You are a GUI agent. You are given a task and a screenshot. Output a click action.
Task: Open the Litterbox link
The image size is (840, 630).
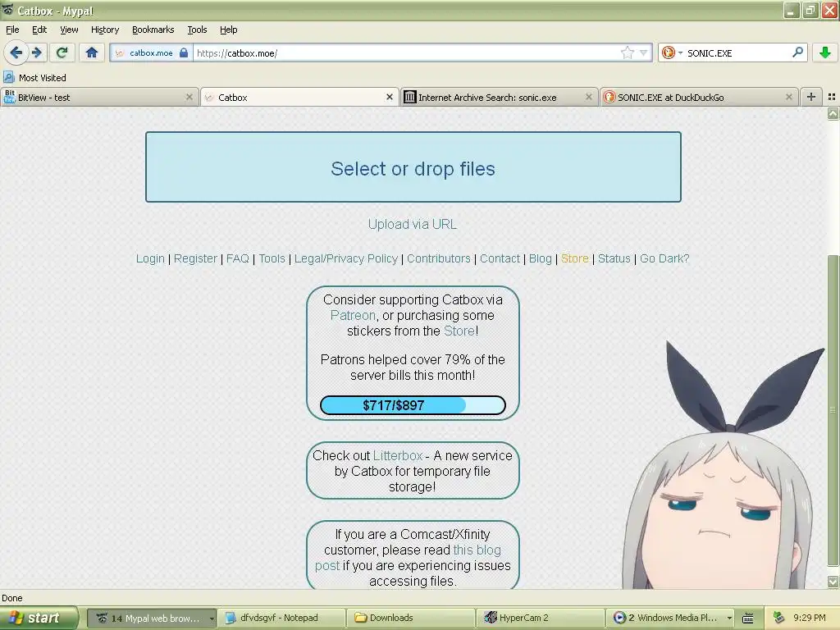pyautogui.click(x=398, y=456)
